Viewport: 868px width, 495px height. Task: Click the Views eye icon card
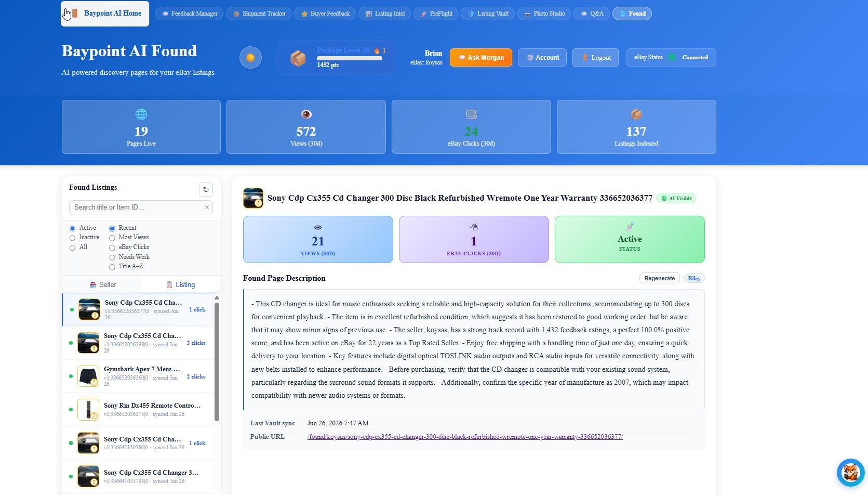tap(306, 127)
